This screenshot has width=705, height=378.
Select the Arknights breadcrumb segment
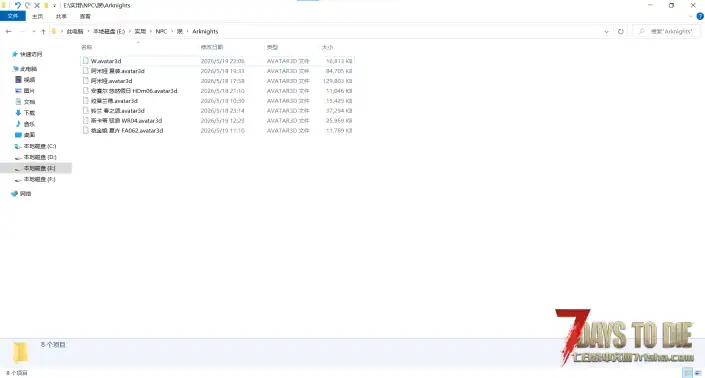[205, 31]
